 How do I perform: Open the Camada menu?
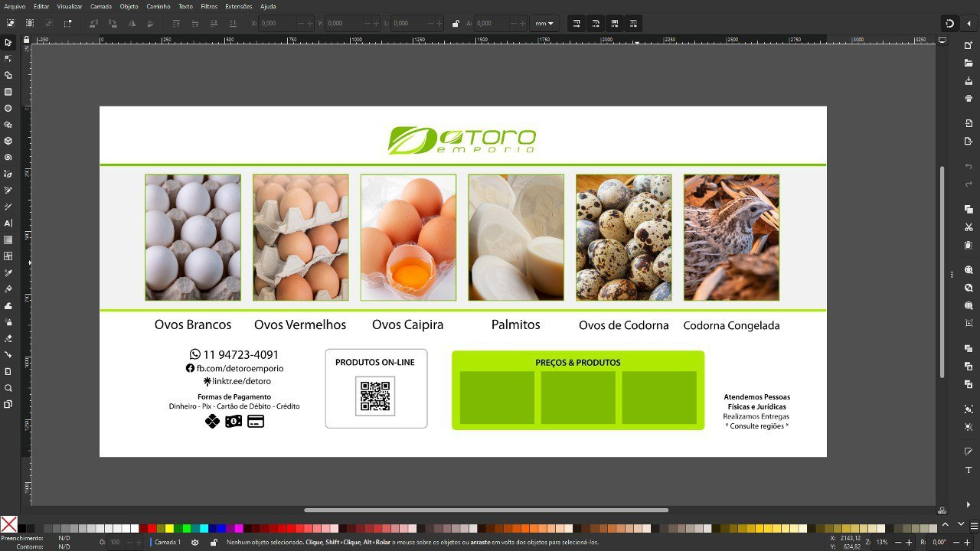(101, 6)
